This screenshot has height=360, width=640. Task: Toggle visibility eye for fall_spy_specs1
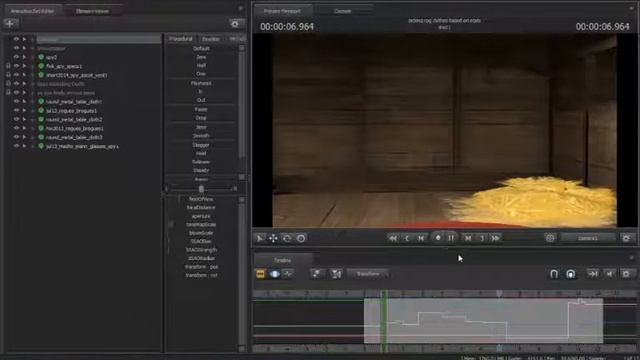(x=16, y=66)
